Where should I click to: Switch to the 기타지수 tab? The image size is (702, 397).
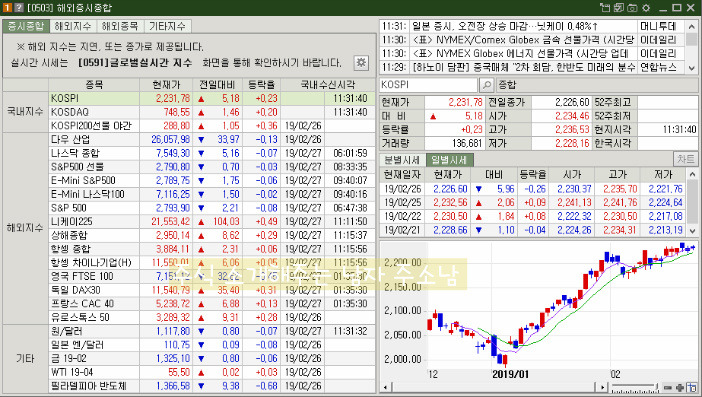(167, 26)
